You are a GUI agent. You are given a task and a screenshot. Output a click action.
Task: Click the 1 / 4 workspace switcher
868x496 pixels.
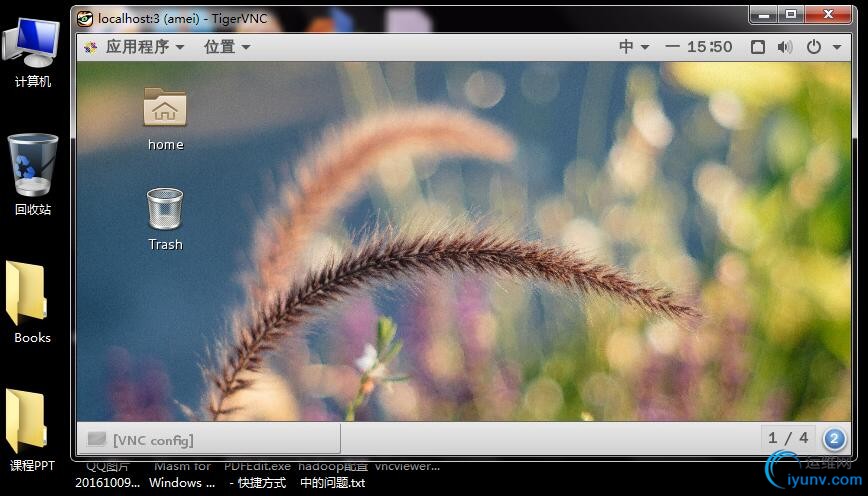click(788, 438)
